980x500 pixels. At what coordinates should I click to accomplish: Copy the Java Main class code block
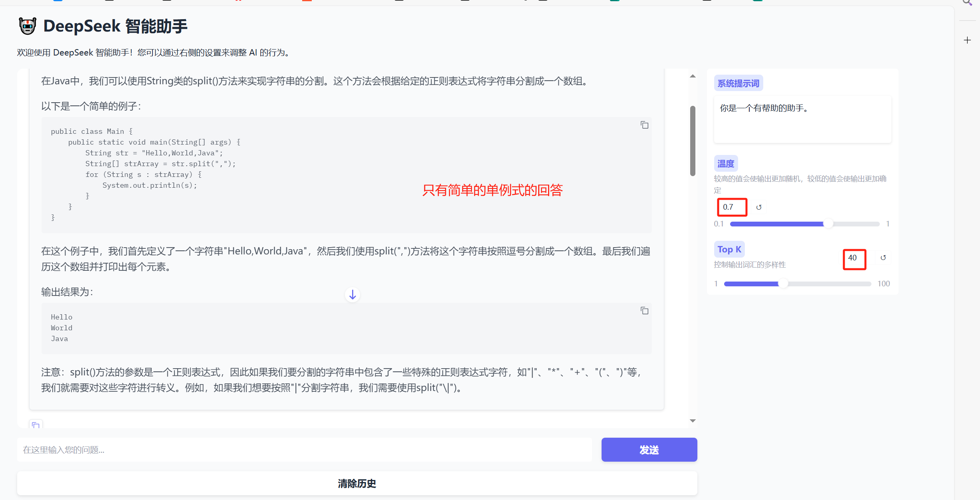644,125
